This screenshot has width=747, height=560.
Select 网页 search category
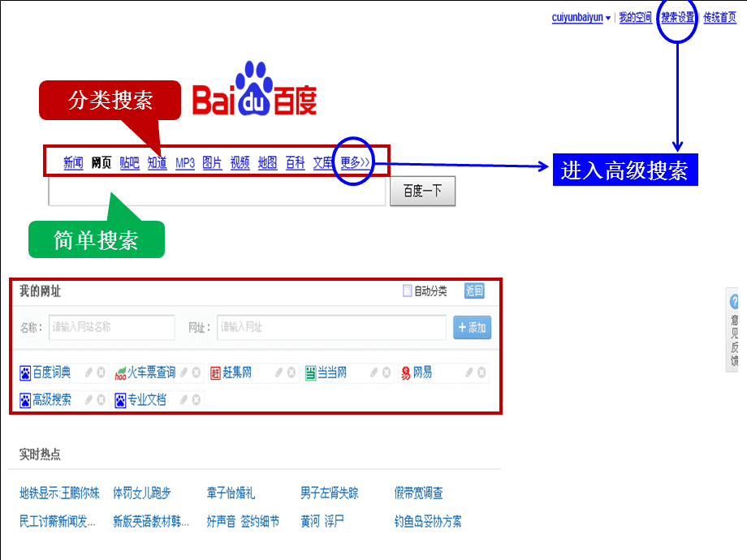(x=101, y=163)
